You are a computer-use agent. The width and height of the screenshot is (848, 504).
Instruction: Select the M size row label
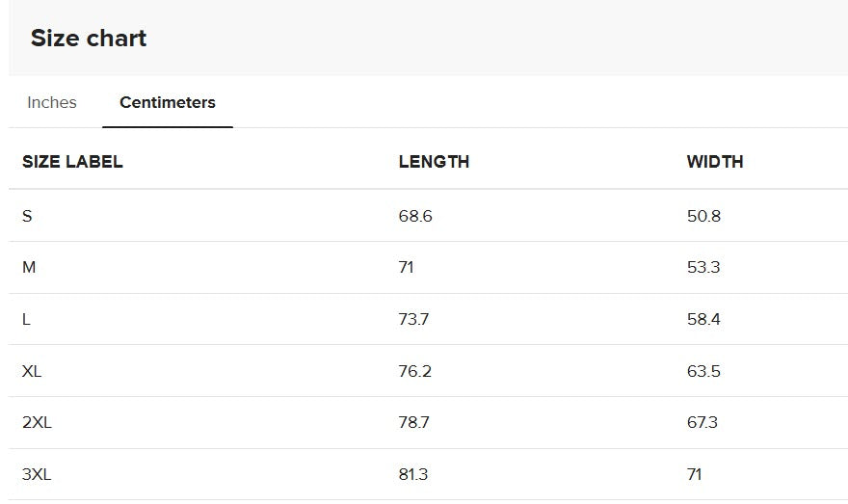(x=29, y=267)
